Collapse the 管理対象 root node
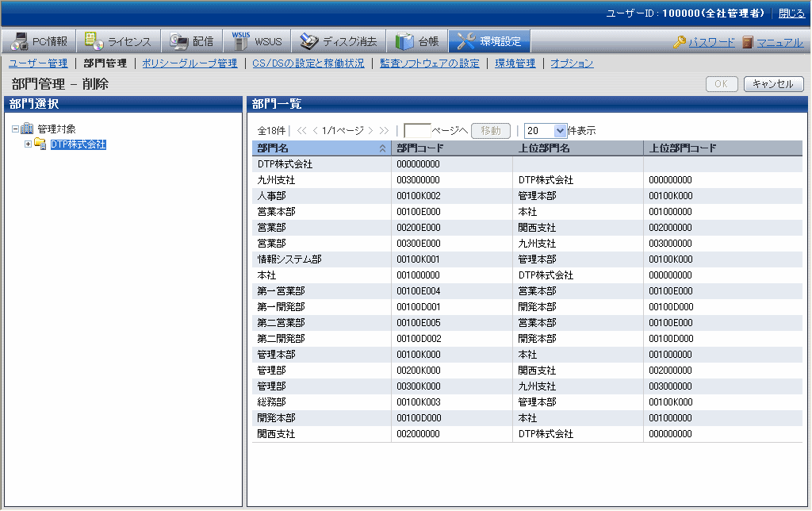The width and height of the screenshot is (812, 511). coord(16,129)
